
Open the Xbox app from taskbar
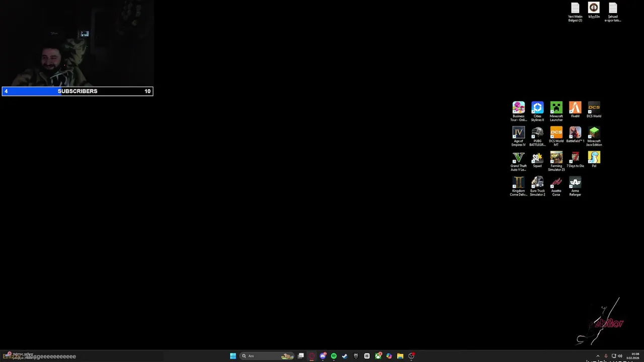(x=378, y=356)
